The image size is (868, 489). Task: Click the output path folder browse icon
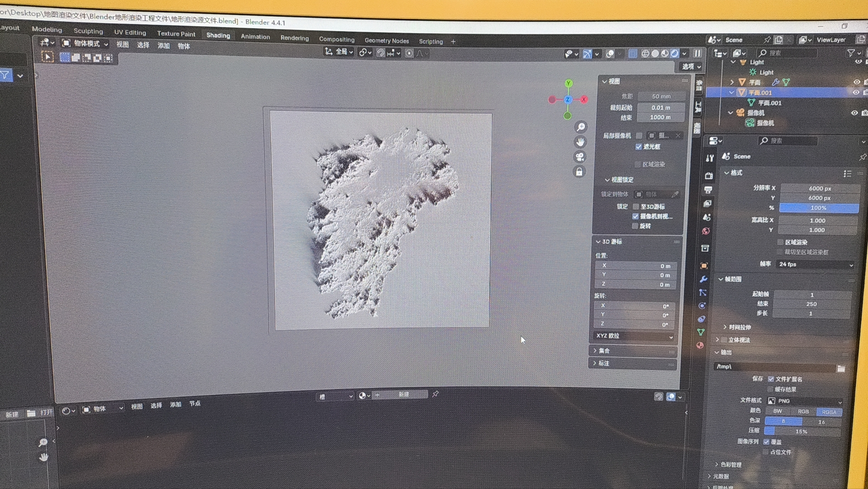841,369
